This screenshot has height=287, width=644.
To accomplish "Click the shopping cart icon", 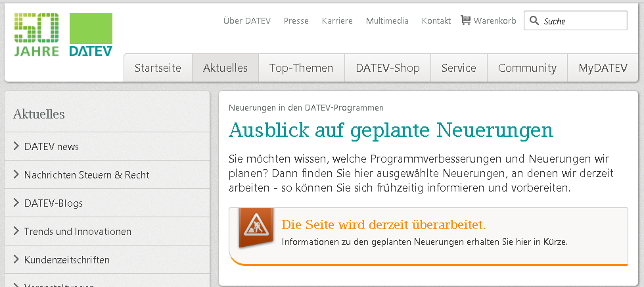I will (x=465, y=20).
